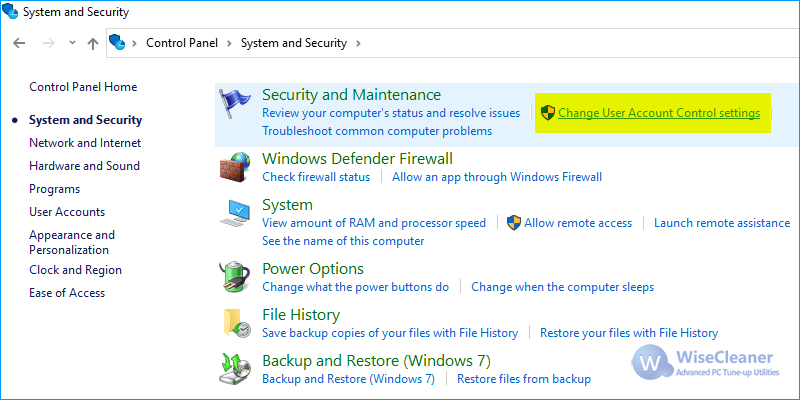Open File History heading
This screenshot has height=400, width=800.
click(x=301, y=315)
